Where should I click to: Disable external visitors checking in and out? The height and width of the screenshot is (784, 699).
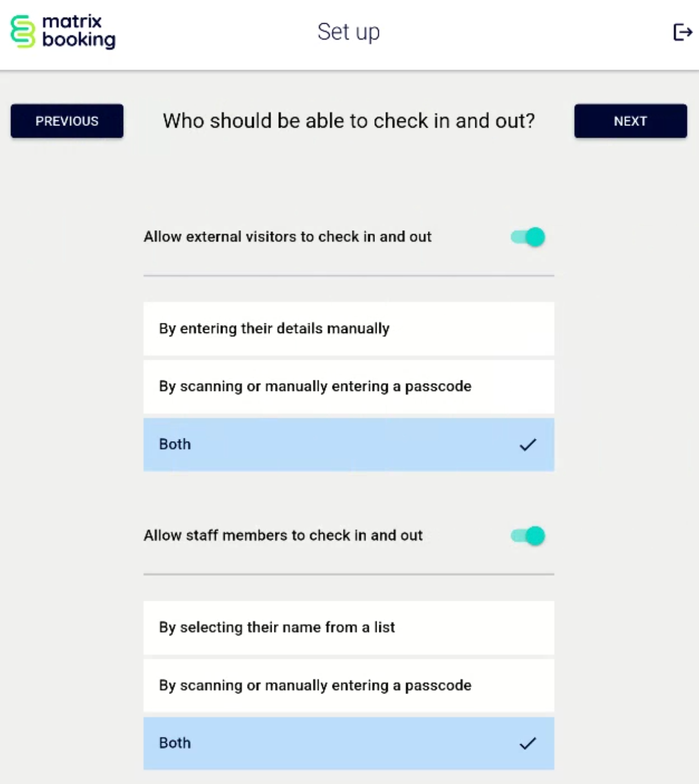(527, 236)
